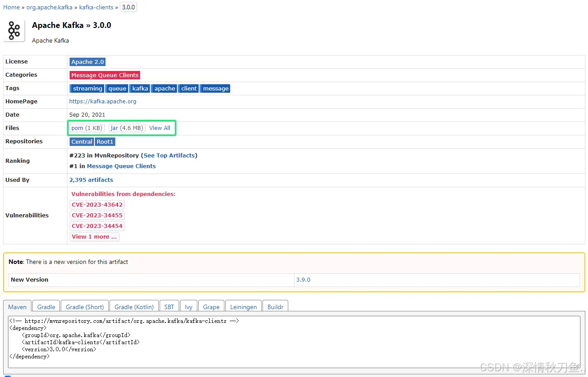
Task: Switch to the Gradle tab
Action: pyautogui.click(x=46, y=306)
